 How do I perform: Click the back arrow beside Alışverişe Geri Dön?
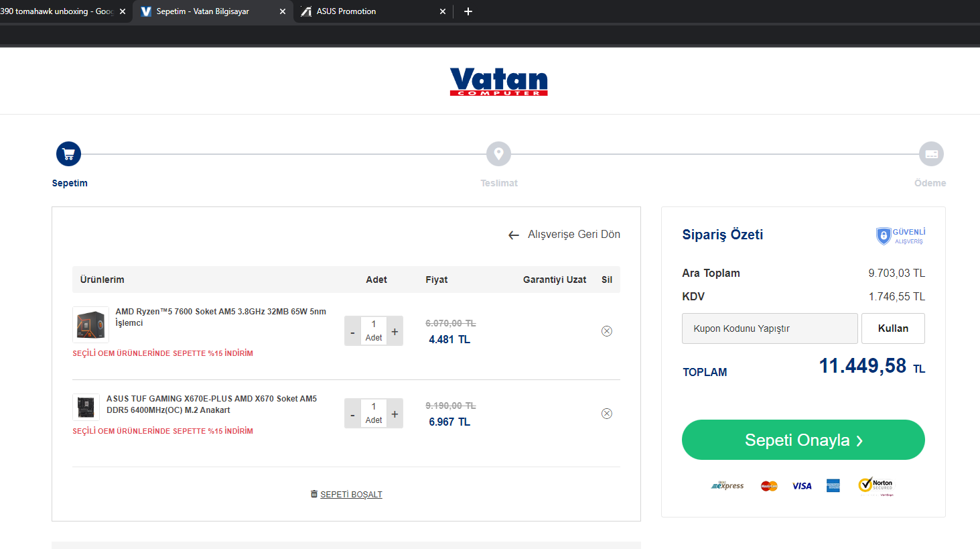pyautogui.click(x=514, y=235)
